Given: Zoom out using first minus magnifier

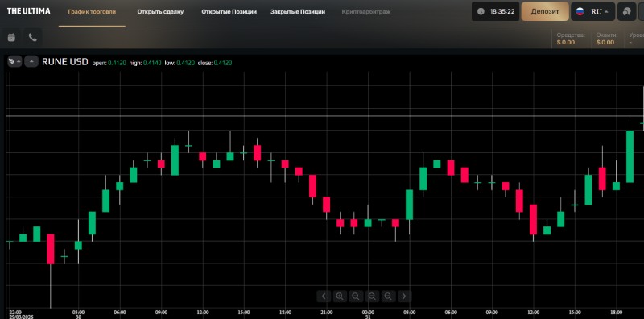Looking at the screenshot, I should point(356,296).
